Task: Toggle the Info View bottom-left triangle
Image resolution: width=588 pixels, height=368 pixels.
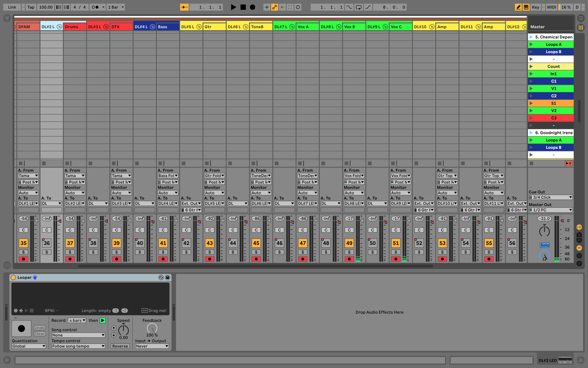Action: [x=7, y=360]
